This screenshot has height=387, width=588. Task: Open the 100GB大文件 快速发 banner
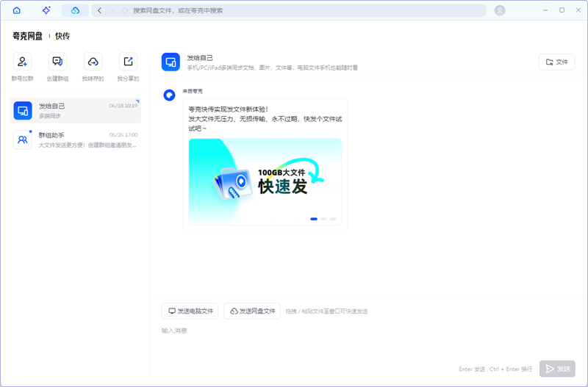[265, 182]
